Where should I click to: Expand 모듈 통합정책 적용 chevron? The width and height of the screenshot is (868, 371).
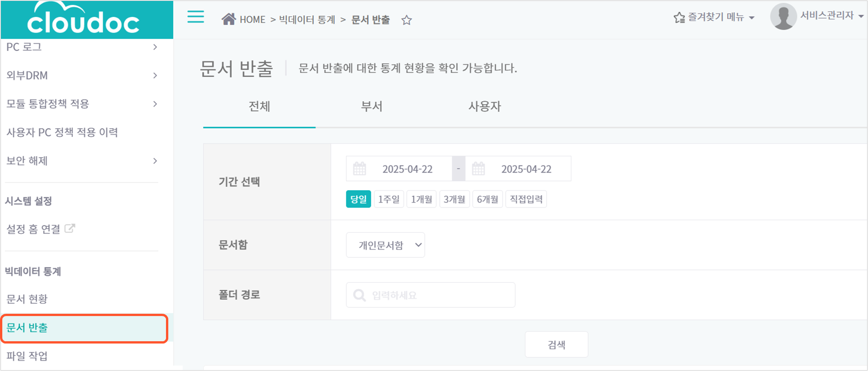(155, 104)
